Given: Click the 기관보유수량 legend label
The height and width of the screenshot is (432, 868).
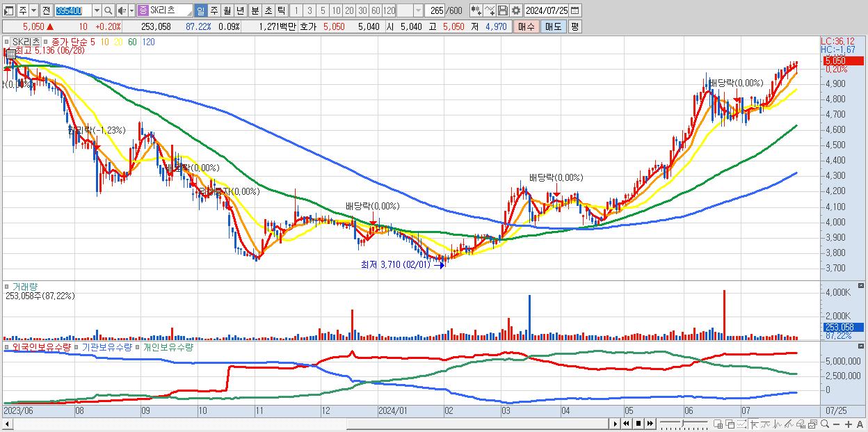Looking at the screenshot, I should point(106,346).
